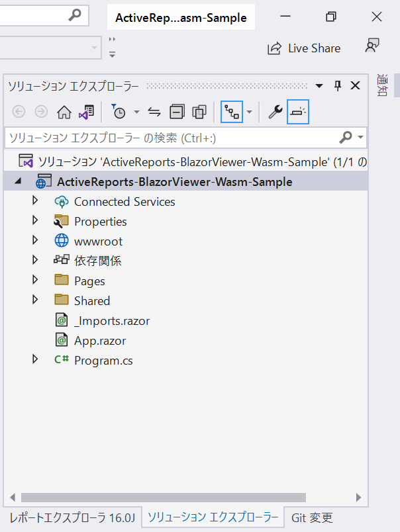Click the _Imports.razor file icon

click(62, 320)
